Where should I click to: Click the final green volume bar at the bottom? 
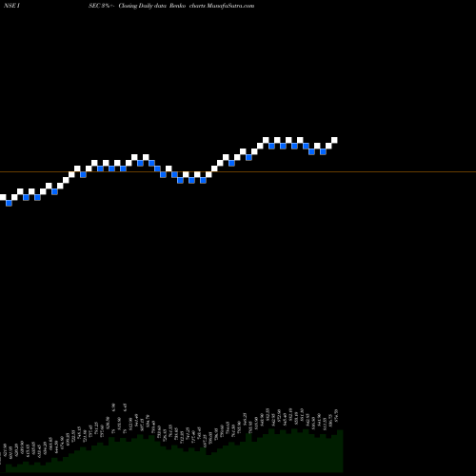(340, 451)
